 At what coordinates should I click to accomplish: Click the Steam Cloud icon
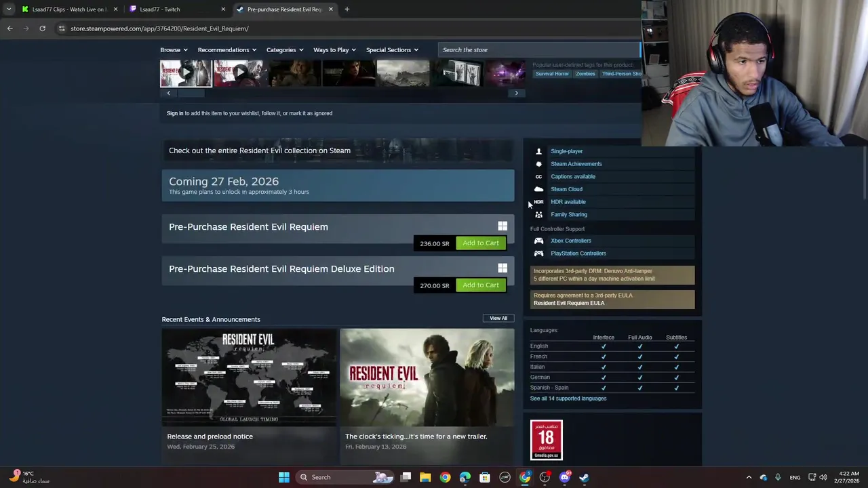538,189
